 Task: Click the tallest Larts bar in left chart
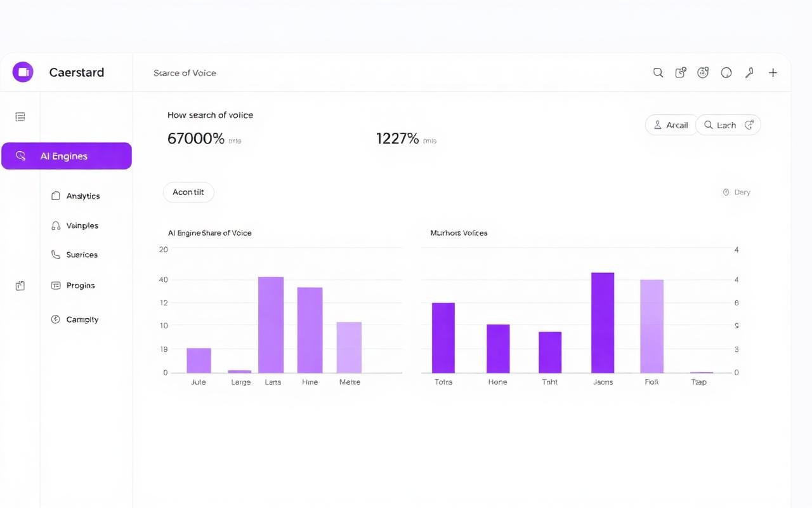pyautogui.click(x=271, y=325)
